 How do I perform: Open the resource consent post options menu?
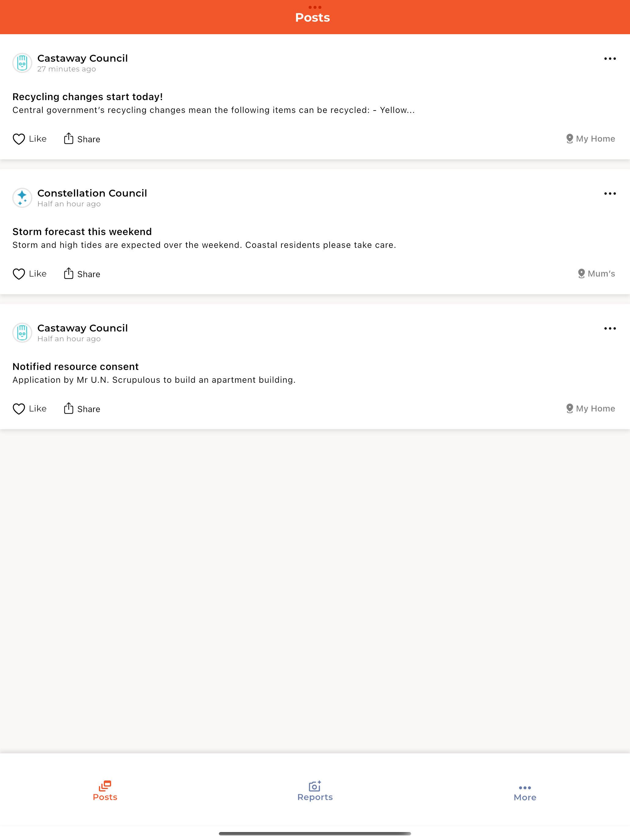coord(610,328)
